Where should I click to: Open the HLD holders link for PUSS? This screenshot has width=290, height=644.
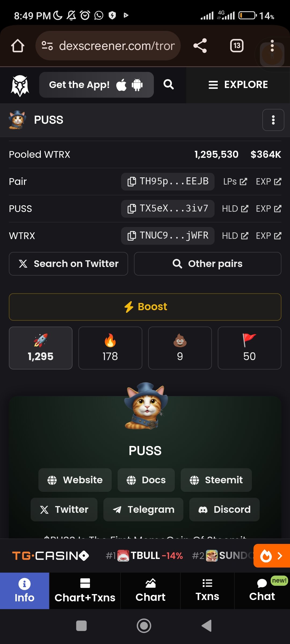coord(235,209)
